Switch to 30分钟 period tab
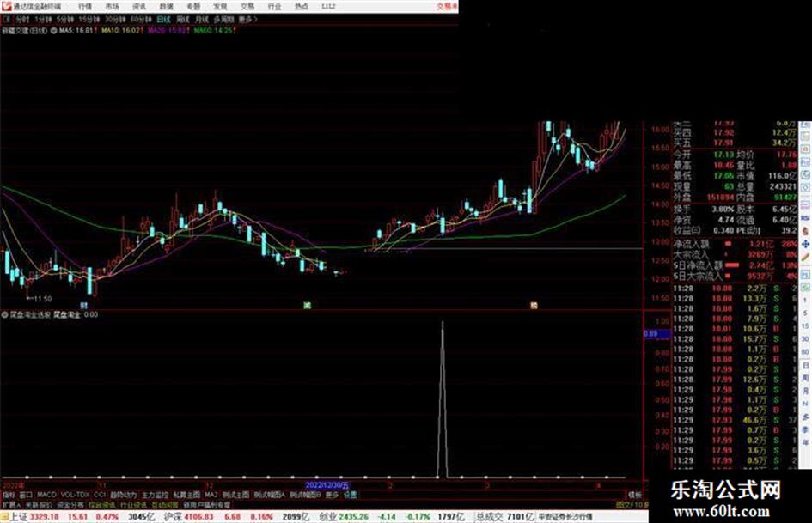812x523 pixels. point(114,19)
